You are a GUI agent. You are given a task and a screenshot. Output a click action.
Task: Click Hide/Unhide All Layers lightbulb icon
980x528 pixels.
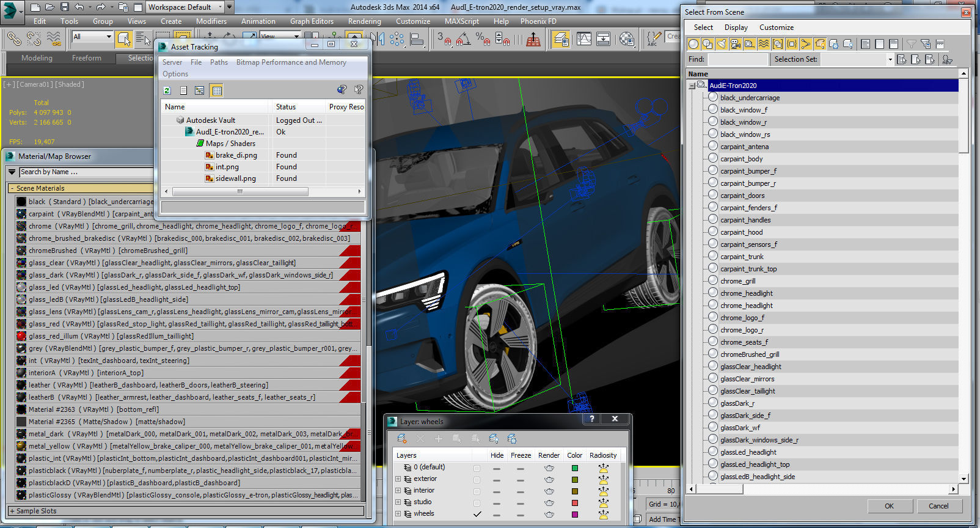(494, 439)
